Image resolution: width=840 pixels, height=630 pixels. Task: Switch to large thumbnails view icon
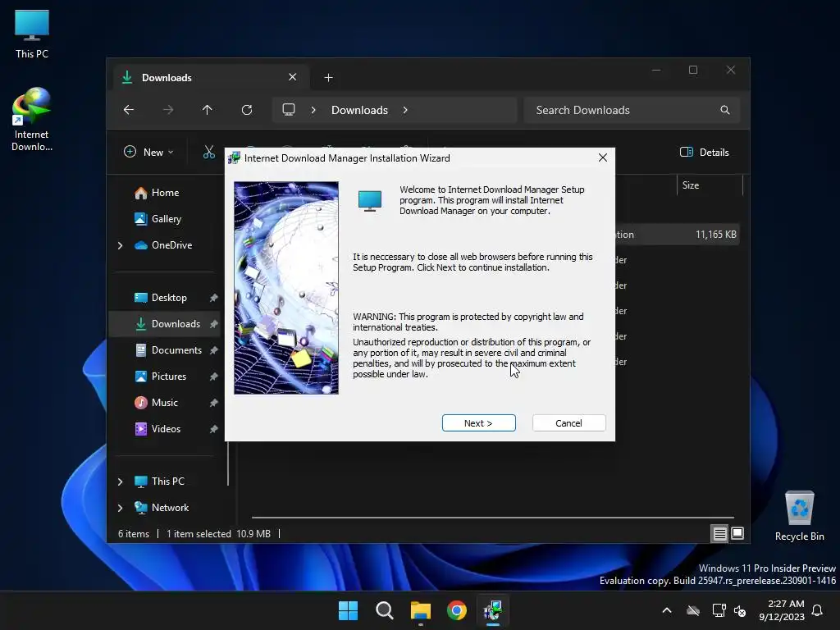[x=737, y=533]
